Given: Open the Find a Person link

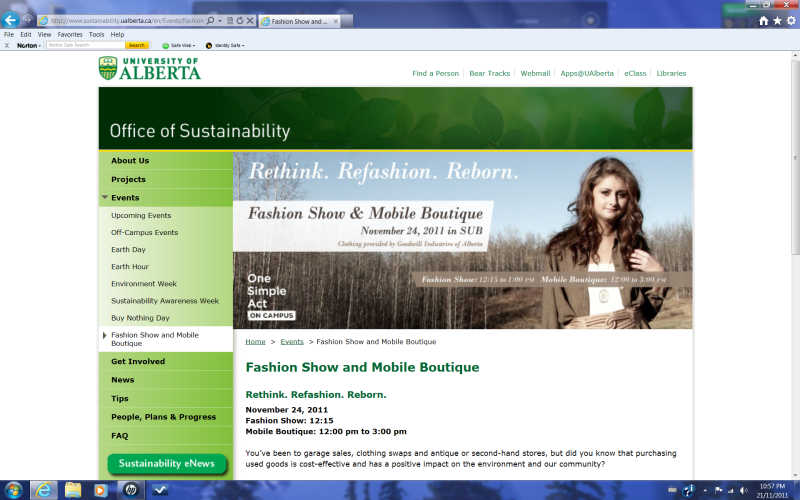Looking at the screenshot, I should [x=435, y=73].
